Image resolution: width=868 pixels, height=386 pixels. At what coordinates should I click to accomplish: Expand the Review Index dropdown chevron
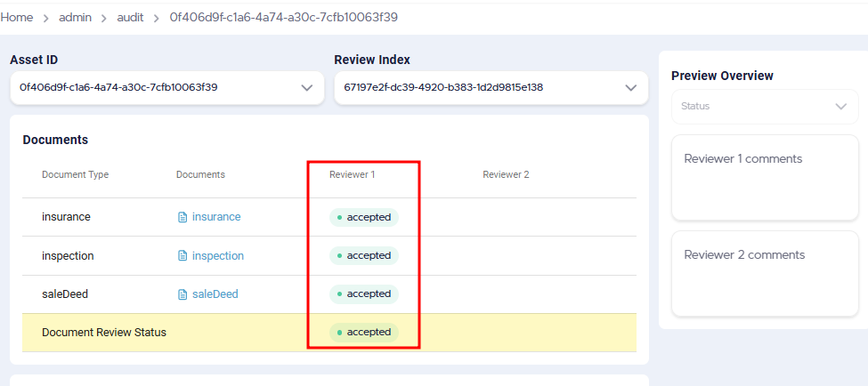point(630,87)
